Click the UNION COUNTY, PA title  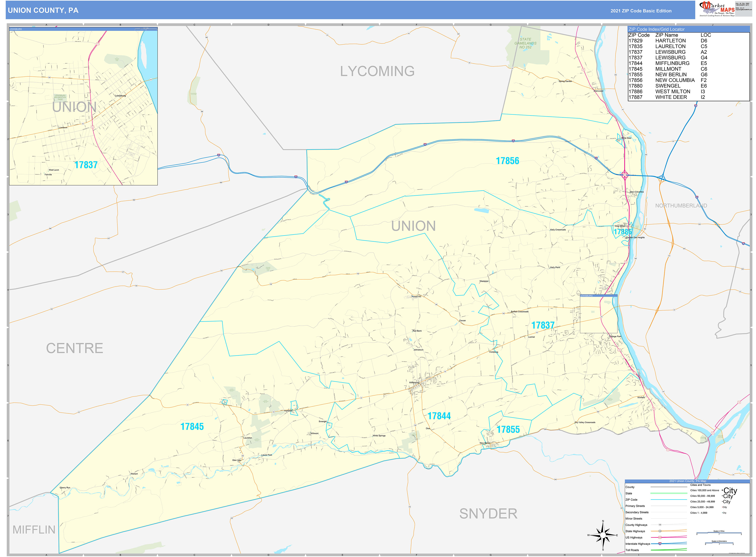(x=43, y=10)
